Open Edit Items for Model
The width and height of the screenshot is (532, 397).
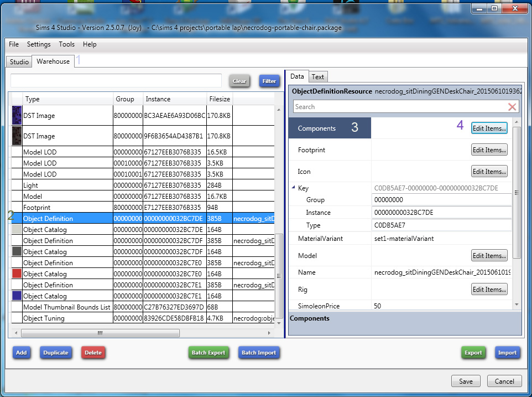489,255
